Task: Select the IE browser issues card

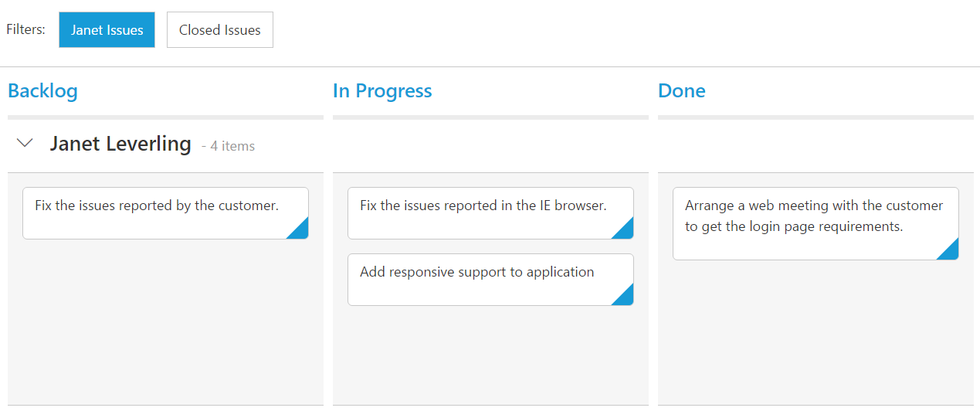Action: pos(483,206)
